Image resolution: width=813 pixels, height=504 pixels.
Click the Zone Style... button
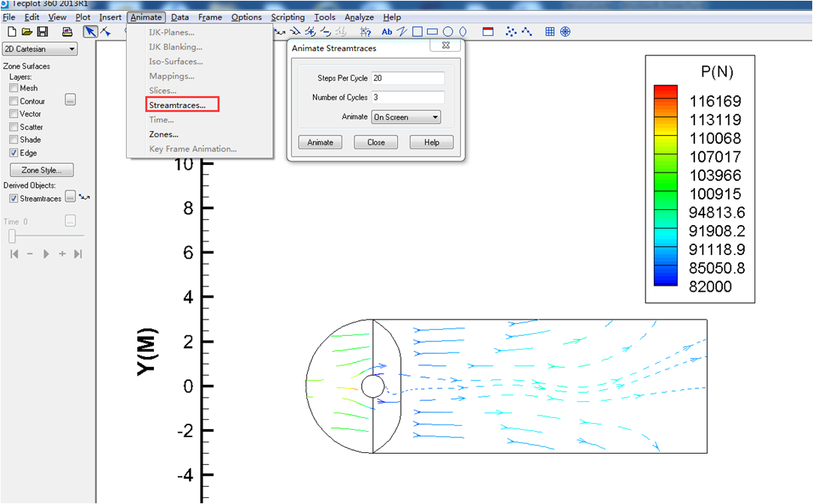(41, 170)
